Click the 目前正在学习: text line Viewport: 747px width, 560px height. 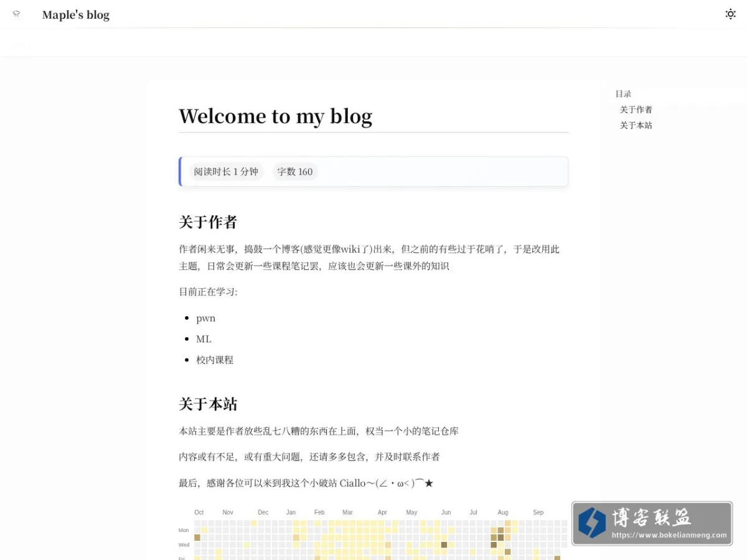point(208,292)
